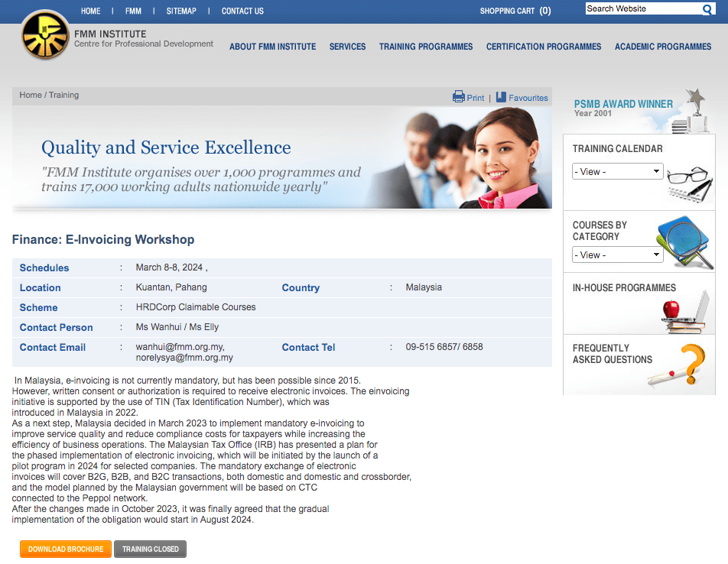Click the FMM Institute title text
This screenshot has height=564, width=728.
110,34
